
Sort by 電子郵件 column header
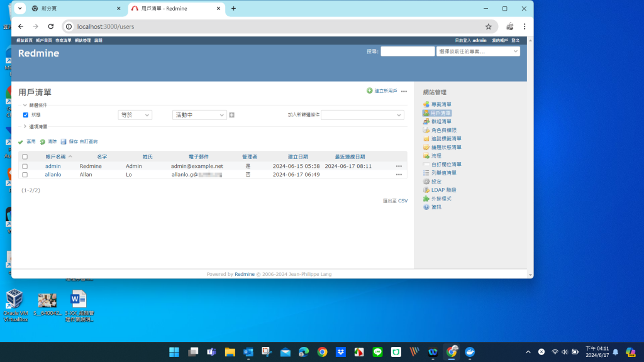(198, 156)
